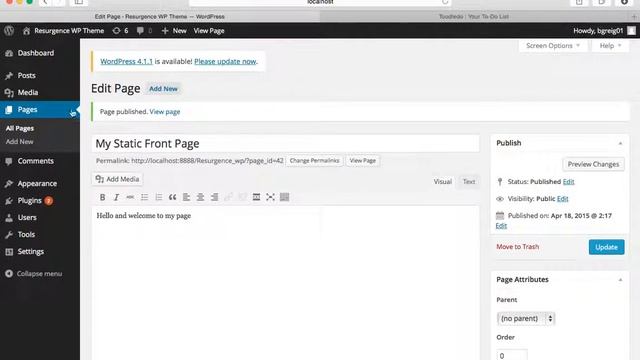Expand the Screen Options panel
Viewport: 640px width, 360px height.
point(553,46)
